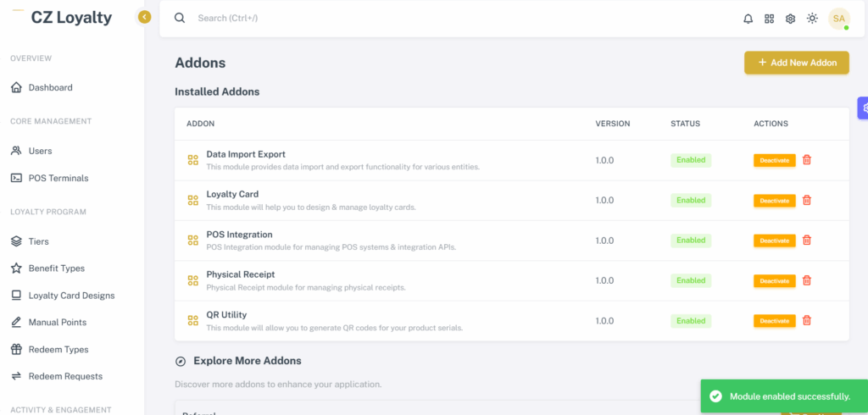Screen dimensions: 868x415
Task: Click the trash icon for Loyalty Card
Action: coord(807,201)
